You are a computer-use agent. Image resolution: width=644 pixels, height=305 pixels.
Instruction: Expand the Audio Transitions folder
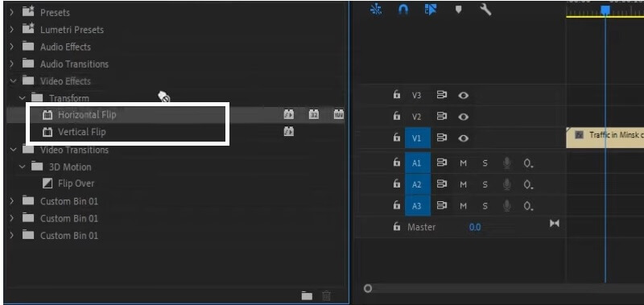(12, 64)
